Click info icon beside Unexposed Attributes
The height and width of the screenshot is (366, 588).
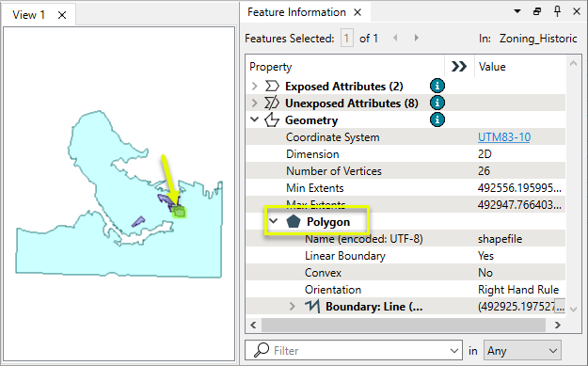click(x=437, y=103)
